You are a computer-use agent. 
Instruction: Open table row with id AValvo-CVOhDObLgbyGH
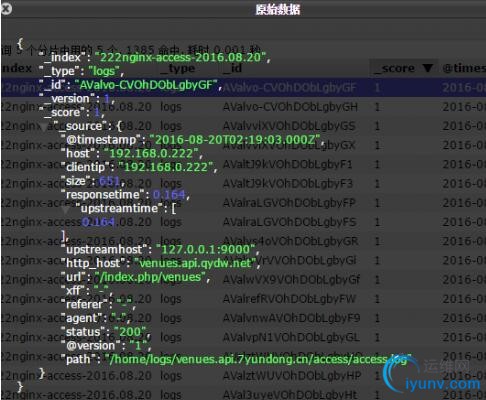(243, 107)
